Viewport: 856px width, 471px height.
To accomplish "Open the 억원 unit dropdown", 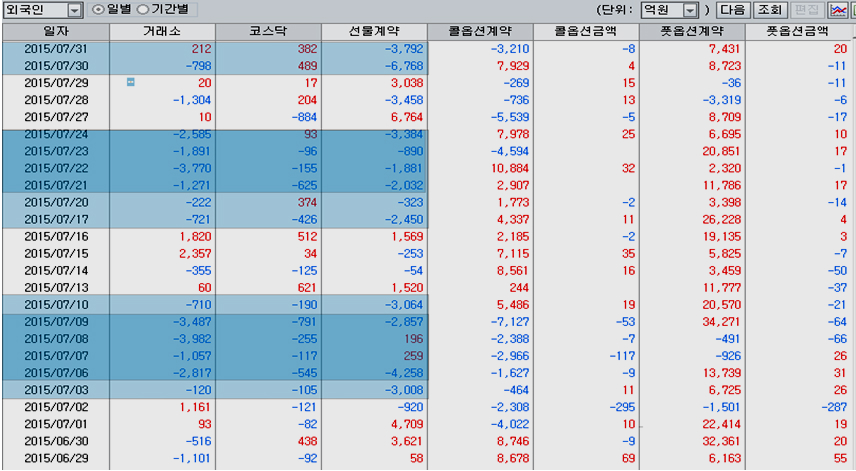I will coord(690,10).
